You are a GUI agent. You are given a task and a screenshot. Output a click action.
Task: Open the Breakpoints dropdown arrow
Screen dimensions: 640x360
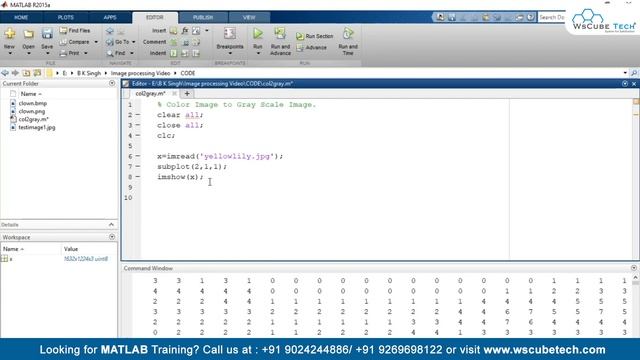click(x=230, y=53)
